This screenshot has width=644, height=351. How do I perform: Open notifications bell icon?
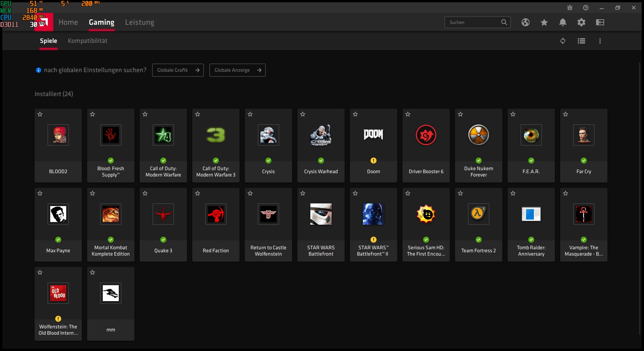click(x=563, y=22)
